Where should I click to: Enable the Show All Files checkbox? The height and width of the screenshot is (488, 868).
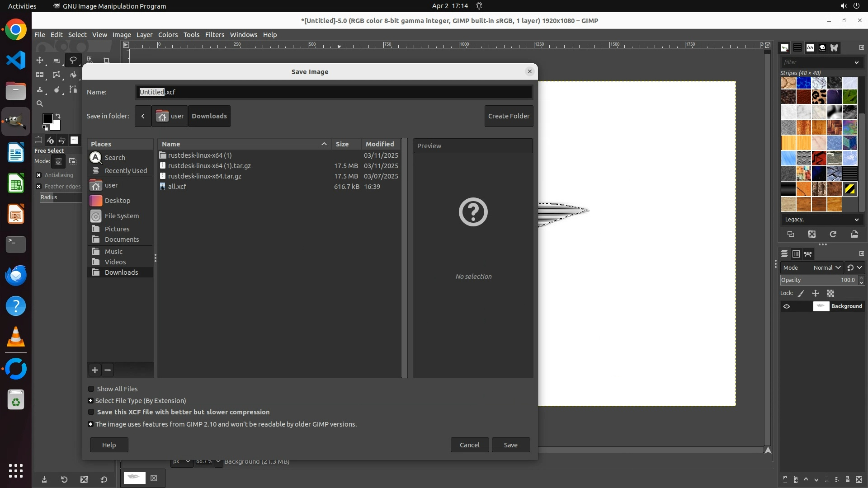(91, 389)
